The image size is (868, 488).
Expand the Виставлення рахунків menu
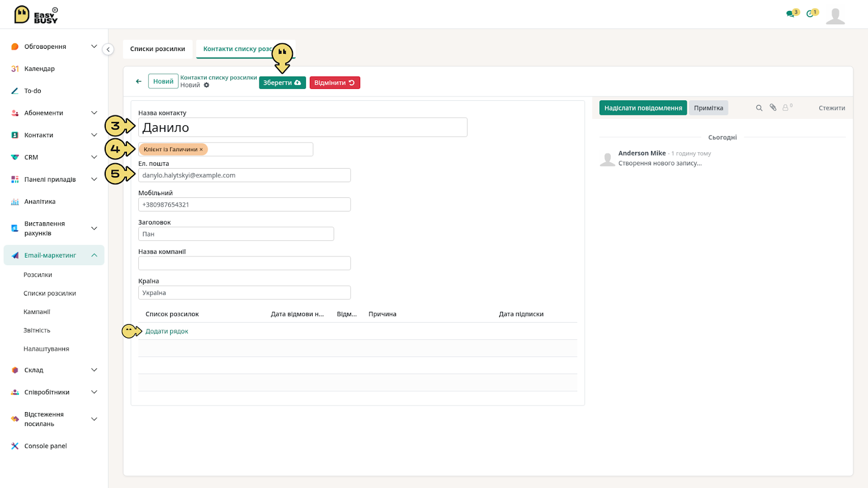point(94,228)
